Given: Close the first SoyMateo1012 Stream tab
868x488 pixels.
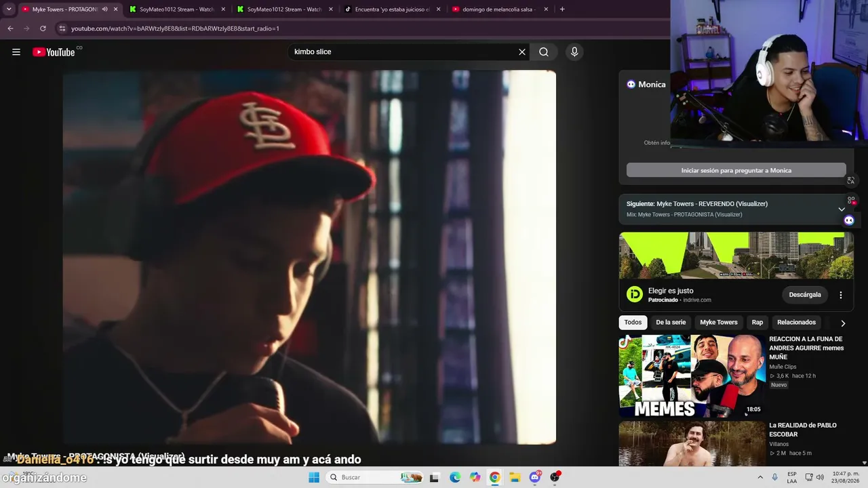Looking at the screenshot, I should pyautogui.click(x=223, y=9).
